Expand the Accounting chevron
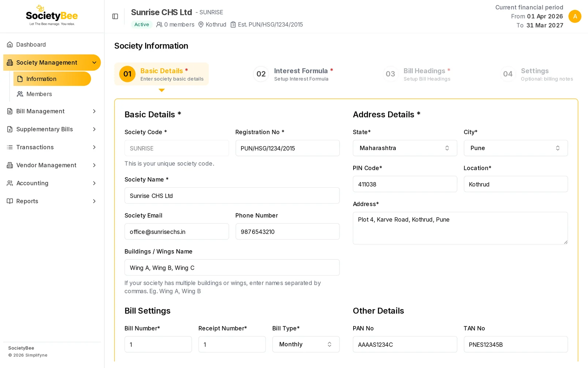Screen dimensions: 588x368 point(94,183)
